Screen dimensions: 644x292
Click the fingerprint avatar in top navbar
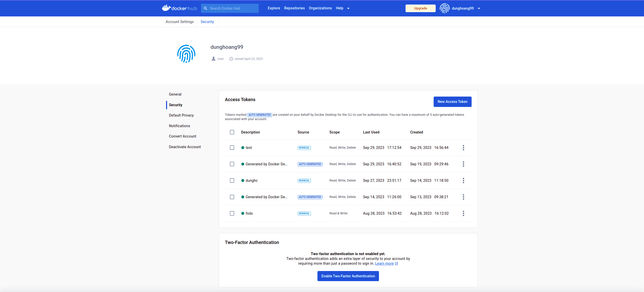(445, 8)
